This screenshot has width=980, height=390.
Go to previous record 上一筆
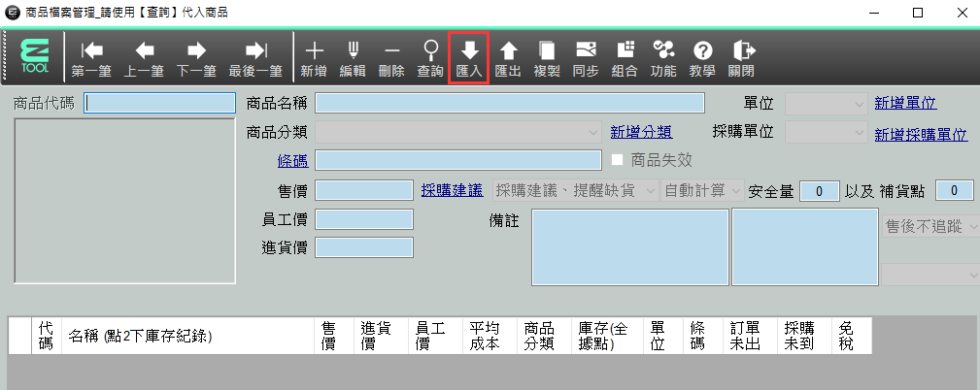click(x=144, y=59)
